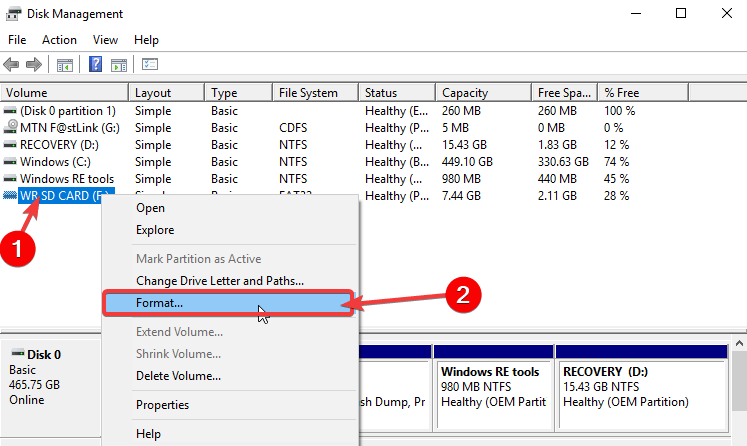Sort by the Capacity column header
This screenshot has height=446, width=747.
465,93
